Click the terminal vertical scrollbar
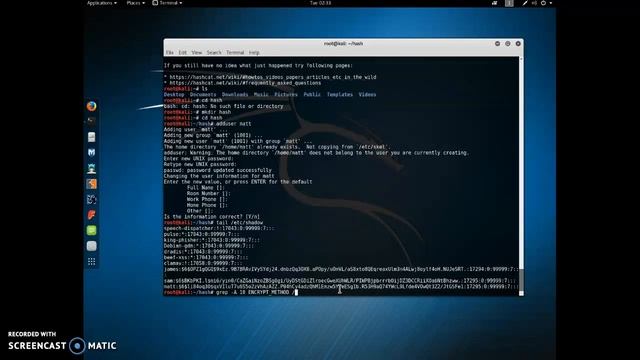640x360 pixels. tap(521, 176)
